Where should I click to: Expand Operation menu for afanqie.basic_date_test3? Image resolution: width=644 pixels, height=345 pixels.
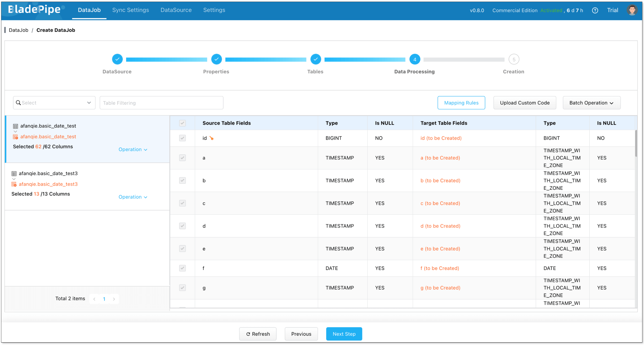pos(133,197)
